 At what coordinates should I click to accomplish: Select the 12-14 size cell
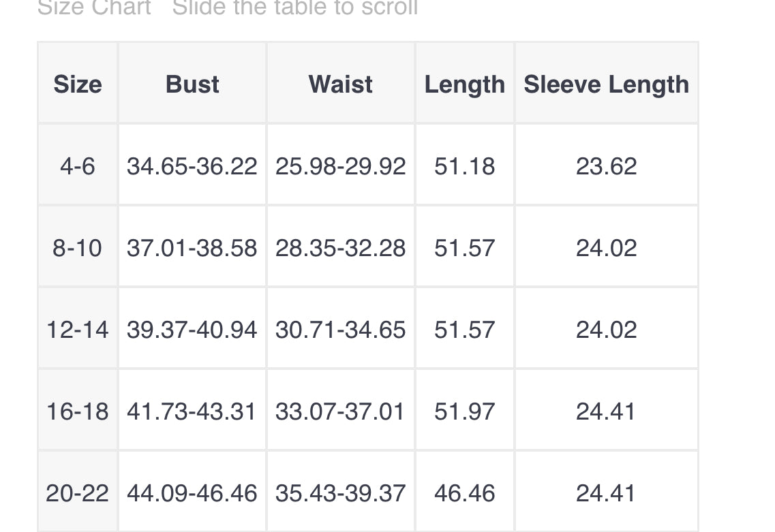(78, 330)
